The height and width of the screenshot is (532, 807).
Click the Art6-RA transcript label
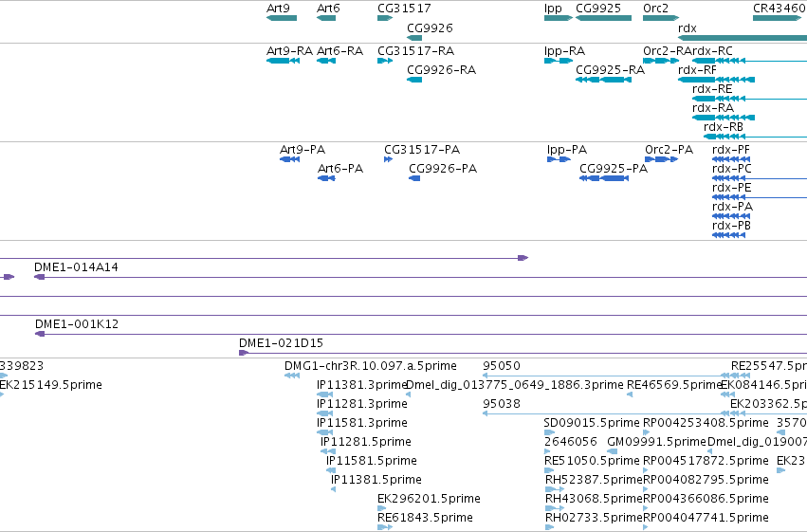(x=339, y=51)
